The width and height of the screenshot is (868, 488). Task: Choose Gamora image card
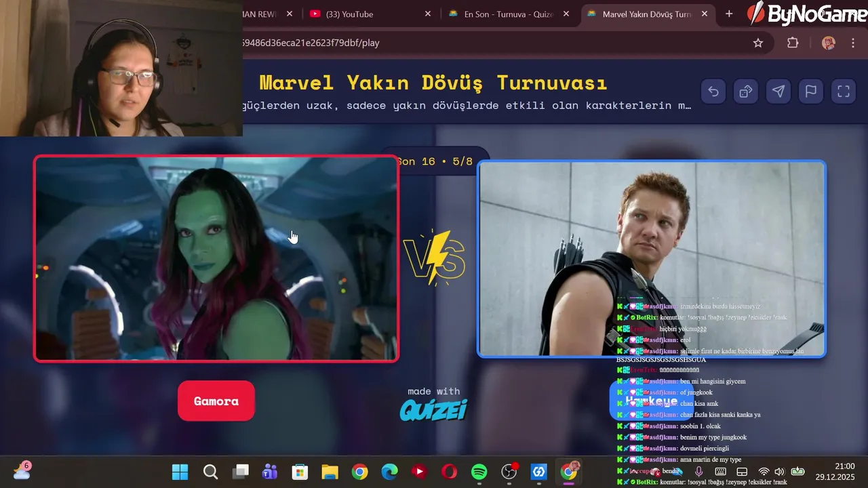coord(216,259)
